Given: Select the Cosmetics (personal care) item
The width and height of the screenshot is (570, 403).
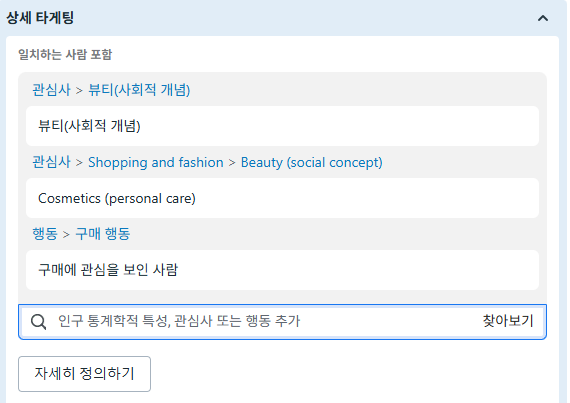Looking at the screenshot, I should (x=282, y=198).
